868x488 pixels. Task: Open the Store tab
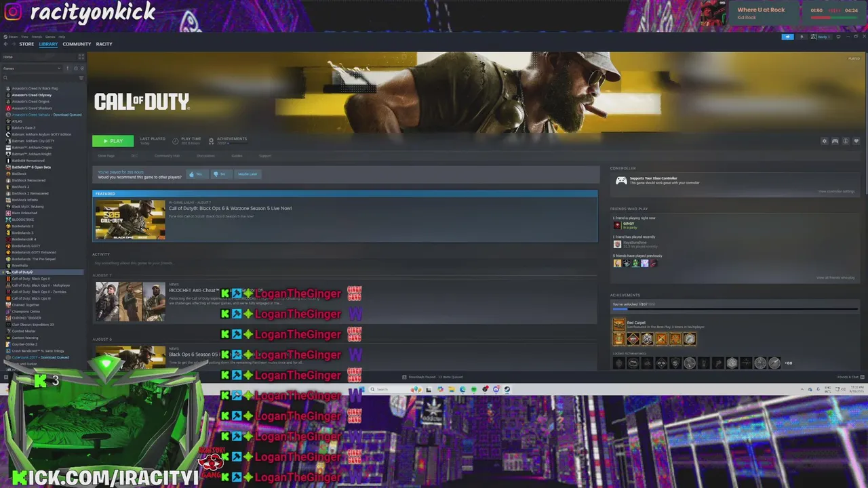(x=26, y=44)
